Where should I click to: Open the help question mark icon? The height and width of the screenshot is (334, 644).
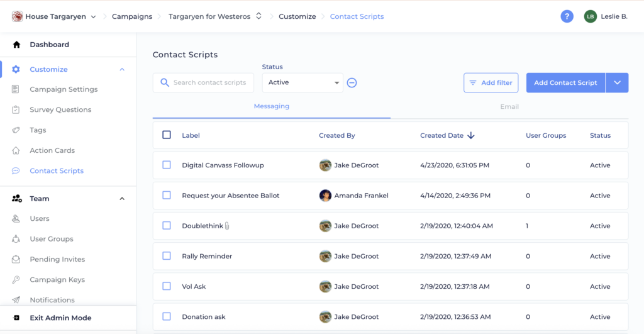click(x=567, y=16)
